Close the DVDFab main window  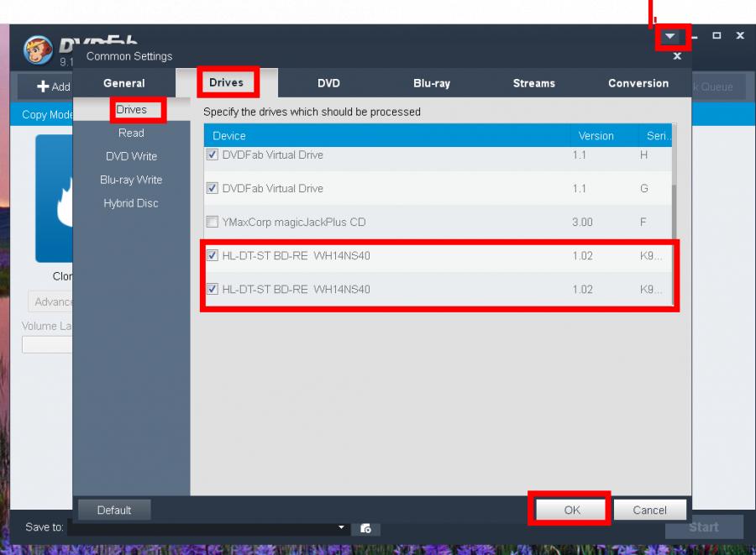[x=740, y=35]
